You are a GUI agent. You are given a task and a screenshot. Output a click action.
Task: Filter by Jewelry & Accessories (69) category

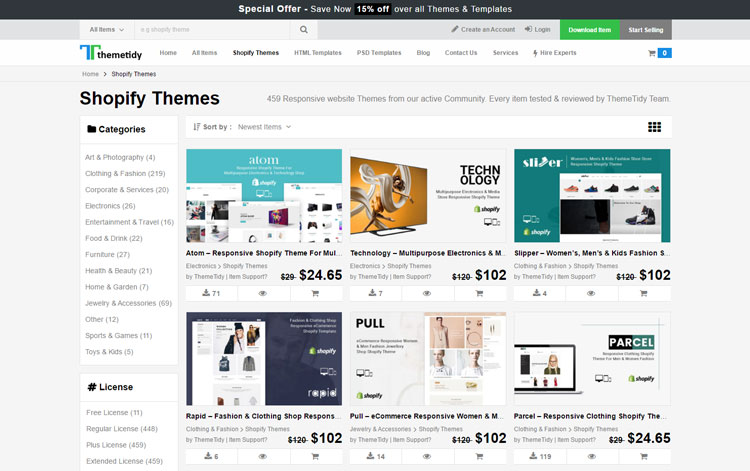click(128, 304)
